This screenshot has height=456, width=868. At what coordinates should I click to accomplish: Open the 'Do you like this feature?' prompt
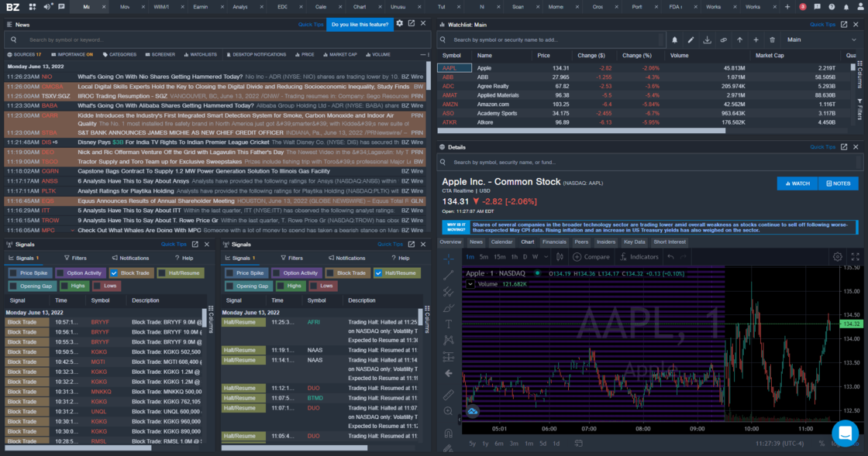361,24
